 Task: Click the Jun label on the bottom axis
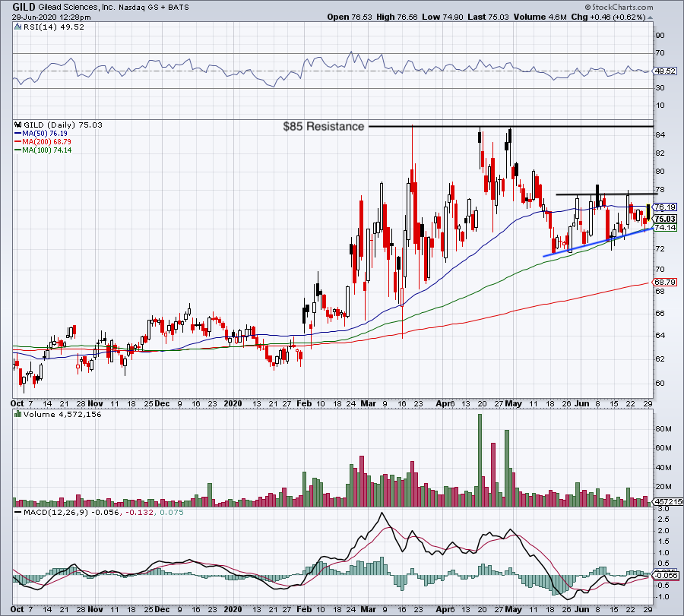(581, 404)
